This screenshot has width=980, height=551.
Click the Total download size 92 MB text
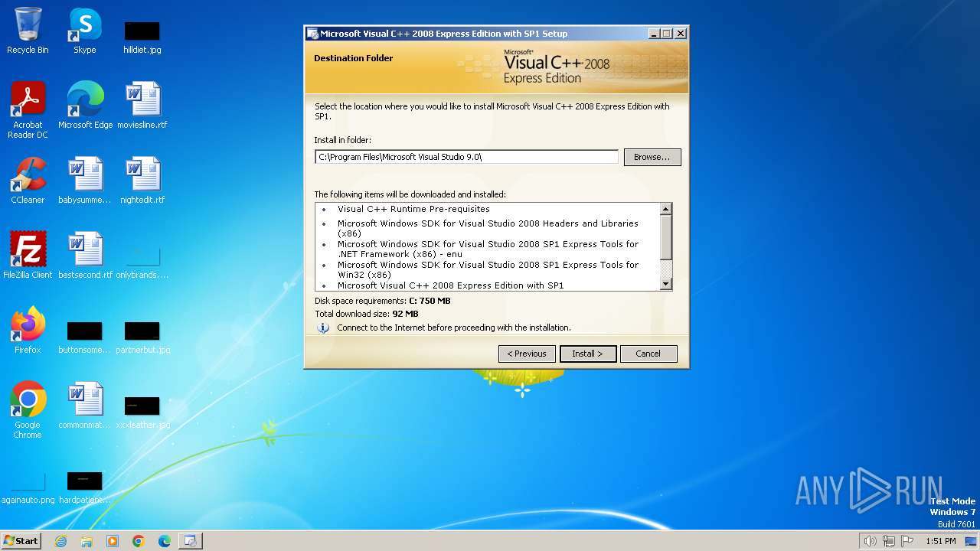[367, 314]
